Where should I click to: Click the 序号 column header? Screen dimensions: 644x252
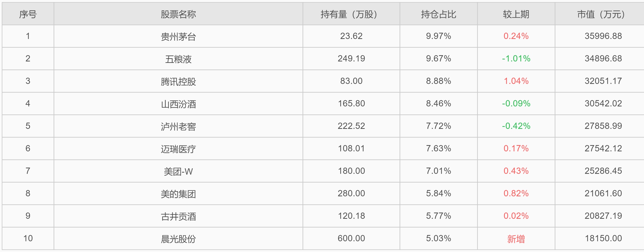pos(28,14)
